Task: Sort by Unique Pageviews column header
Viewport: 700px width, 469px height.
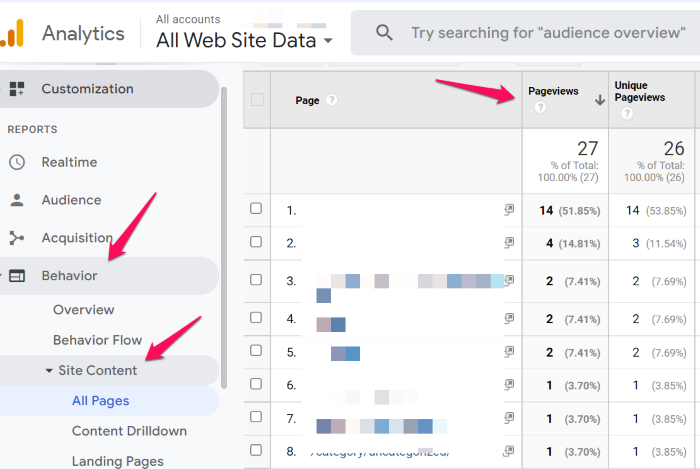Action: tap(640, 91)
